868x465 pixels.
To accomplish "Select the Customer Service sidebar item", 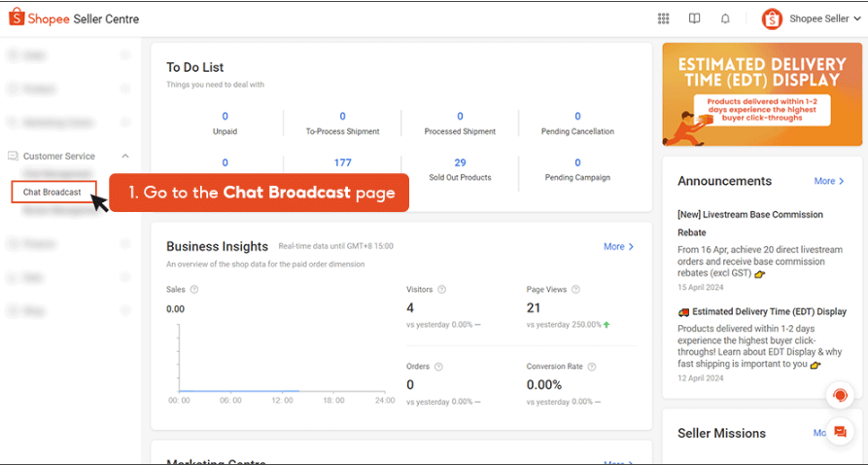I will coord(58,157).
